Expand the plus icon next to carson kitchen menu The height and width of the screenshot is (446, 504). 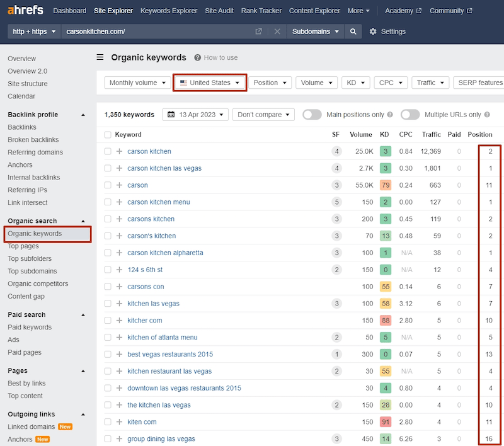119,202
